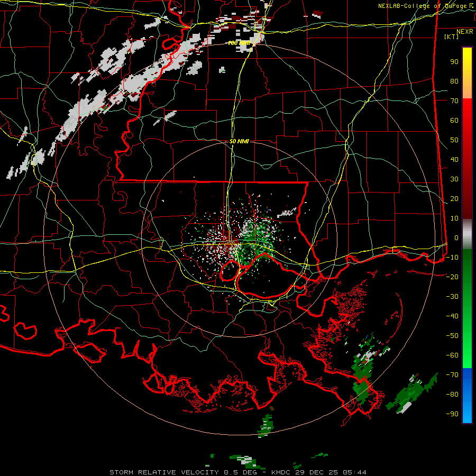The height and width of the screenshot is (476, 476).
Task: Click the Storm Relative Velocity caption text
Action: (x=238, y=472)
